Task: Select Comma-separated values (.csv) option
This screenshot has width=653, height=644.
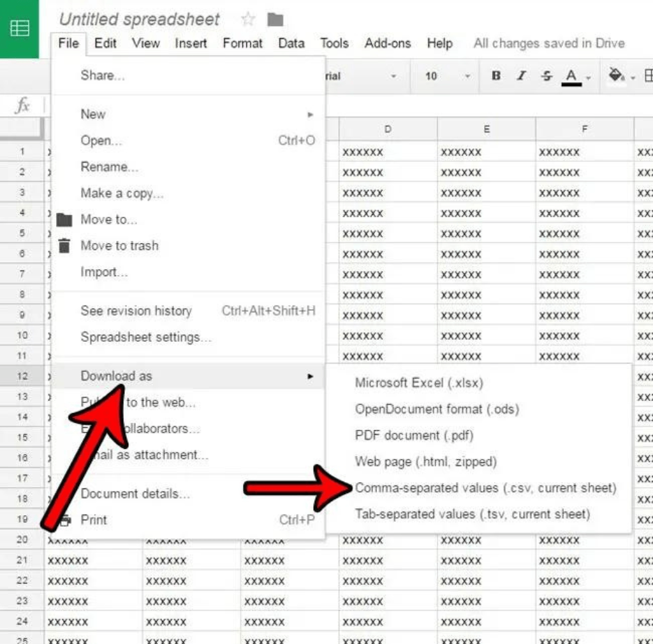Action: (485, 488)
